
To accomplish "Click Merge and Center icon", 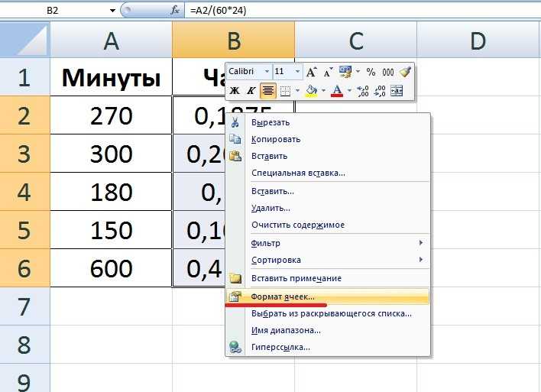I will pyautogui.click(x=397, y=91).
